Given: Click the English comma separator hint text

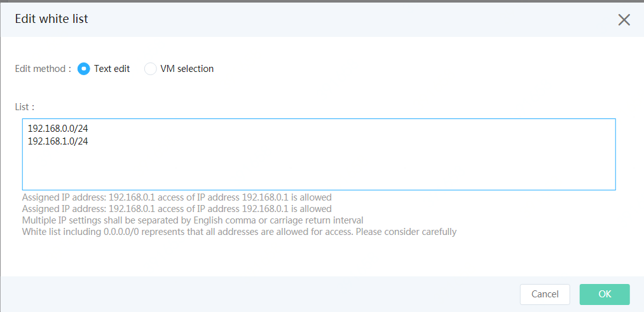Looking at the screenshot, I should (193, 220).
